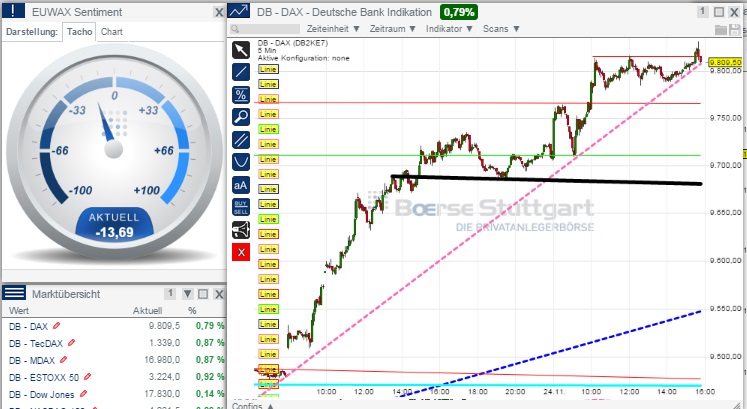Select the aA text annotation tool

pos(241,185)
